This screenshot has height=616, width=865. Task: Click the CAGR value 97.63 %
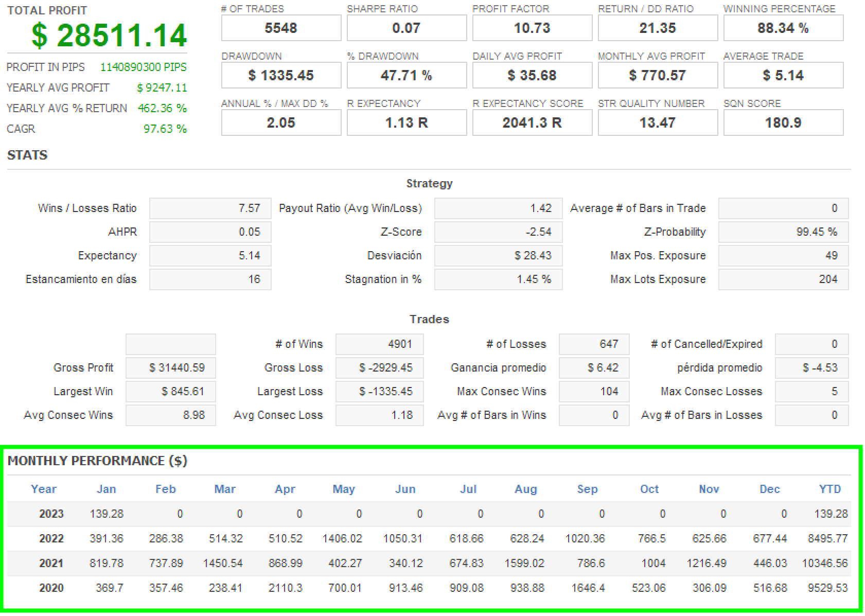point(165,129)
